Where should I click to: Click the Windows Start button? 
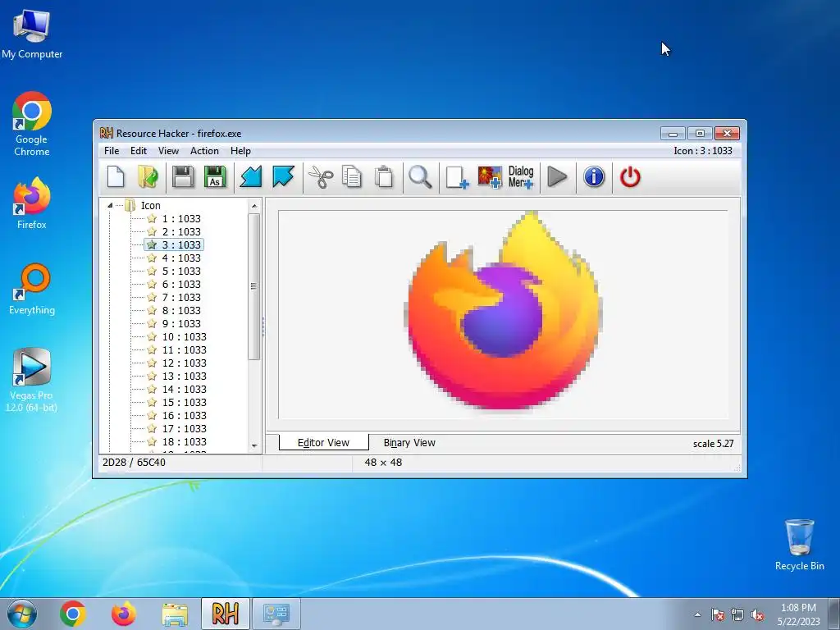[22, 614]
